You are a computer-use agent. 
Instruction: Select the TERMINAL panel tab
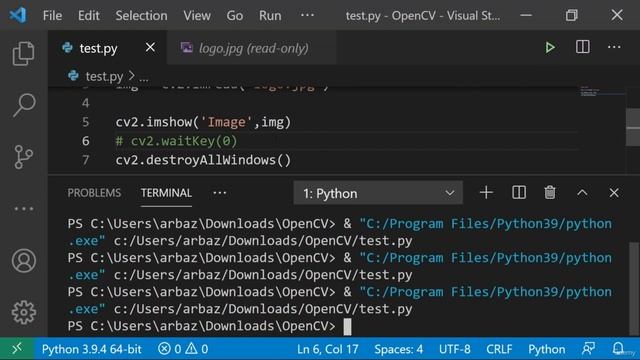pos(166,193)
